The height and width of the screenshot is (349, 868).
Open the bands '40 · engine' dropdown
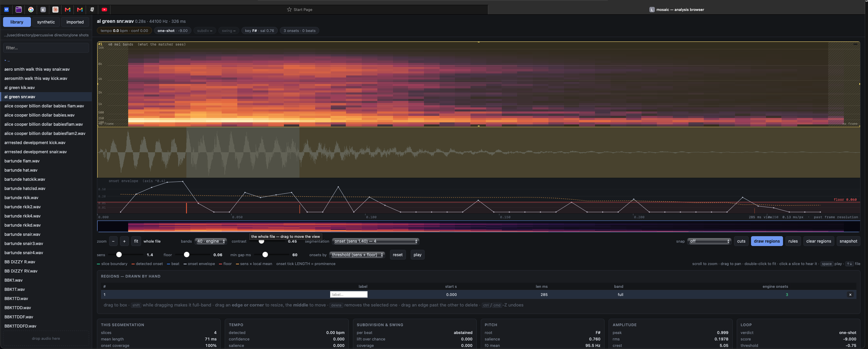click(211, 241)
